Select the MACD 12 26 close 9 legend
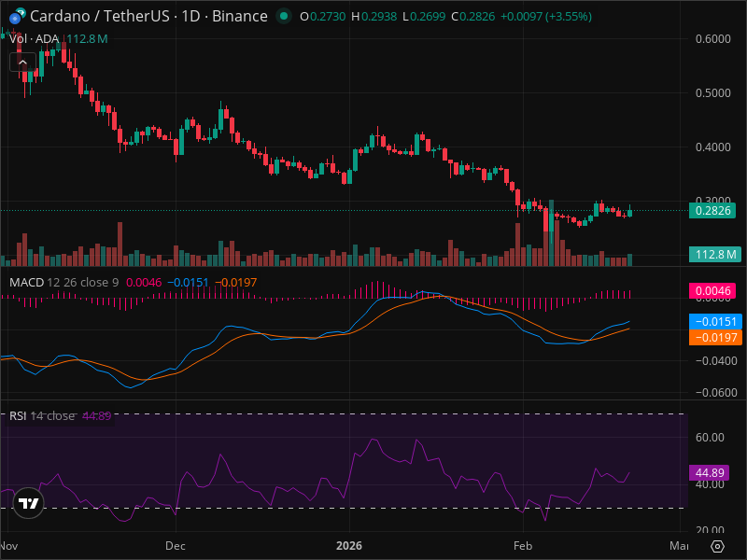747x560 pixels. coord(63,283)
